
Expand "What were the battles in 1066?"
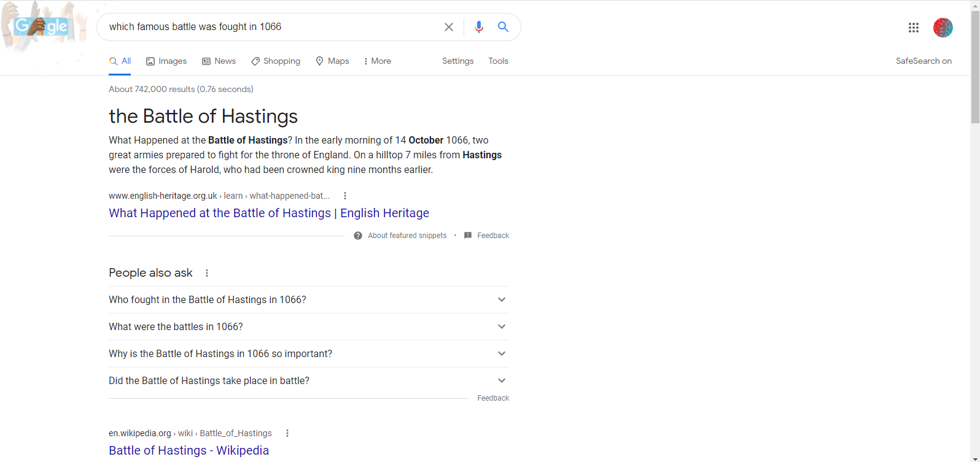click(x=309, y=326)
